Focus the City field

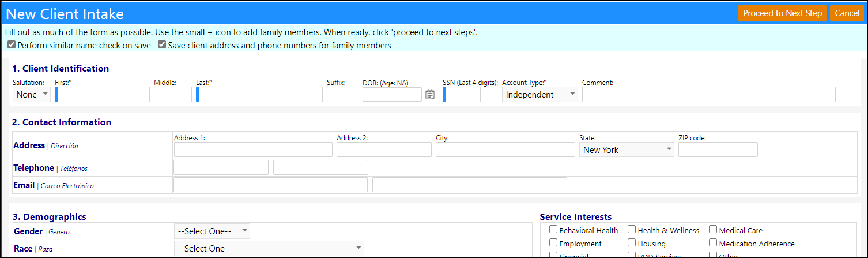[505, 149]
